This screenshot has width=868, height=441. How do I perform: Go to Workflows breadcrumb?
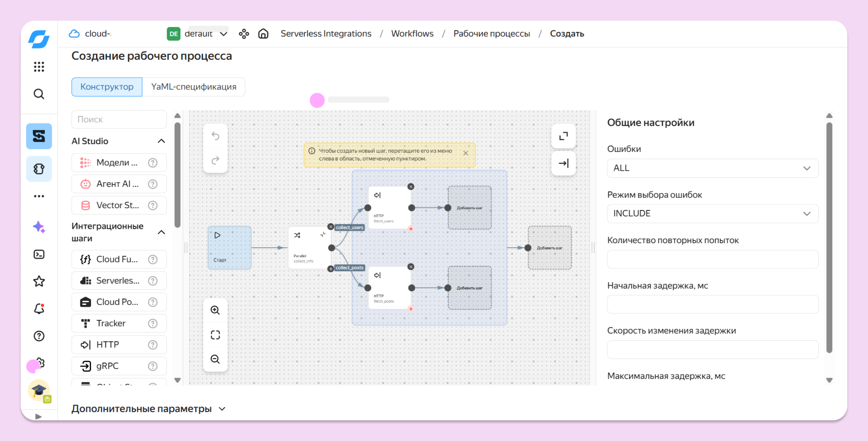(412, 34)
